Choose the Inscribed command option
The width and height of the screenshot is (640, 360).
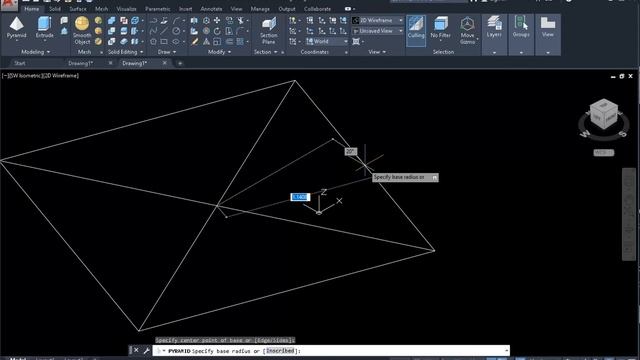coord(280,351)
